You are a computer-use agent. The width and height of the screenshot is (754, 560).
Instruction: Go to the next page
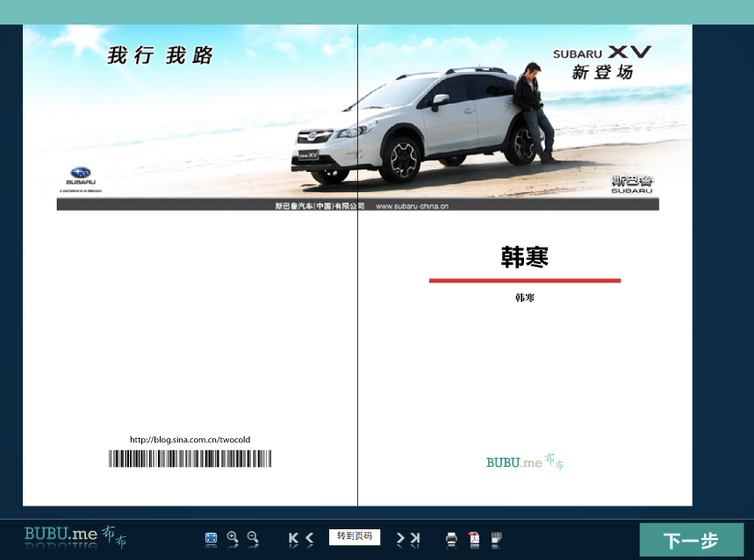(400, 538)
